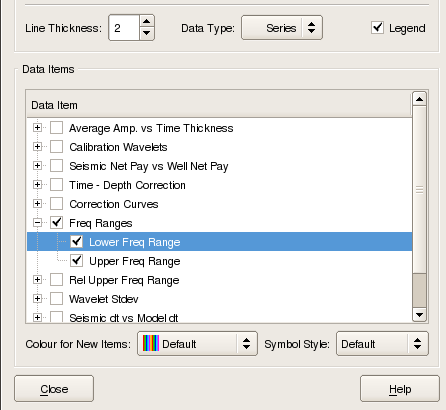The height and width of the screenshot is (410, 446).
Task: Collapse the Freq Ranges node
Action: tap(37, 223)
